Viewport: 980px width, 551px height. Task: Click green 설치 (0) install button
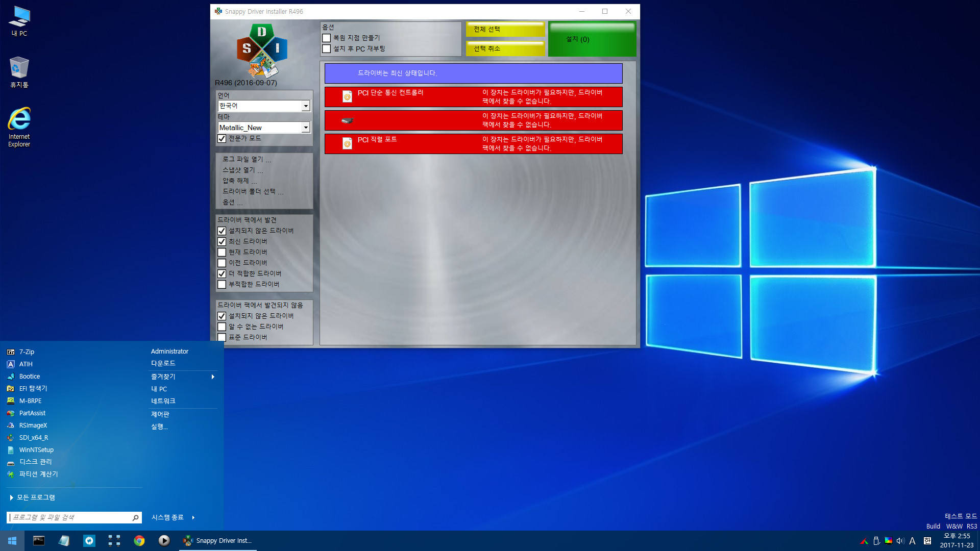pos(592,39)
